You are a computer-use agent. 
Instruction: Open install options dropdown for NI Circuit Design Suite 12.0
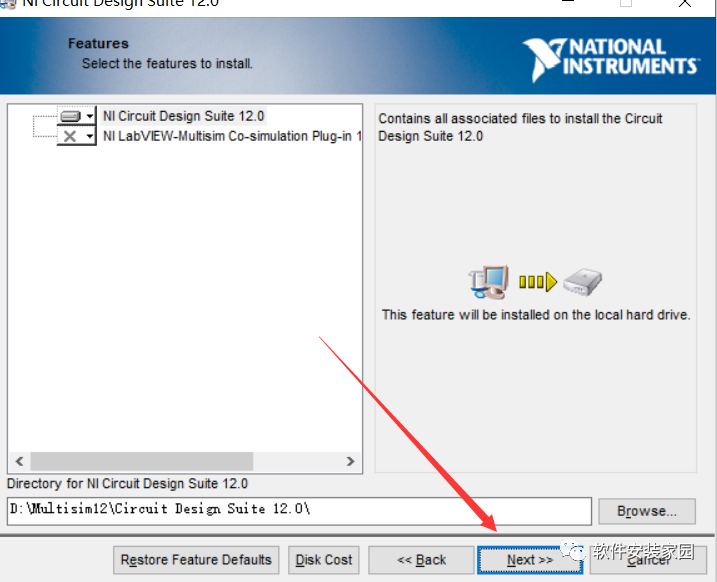point(90,116)
